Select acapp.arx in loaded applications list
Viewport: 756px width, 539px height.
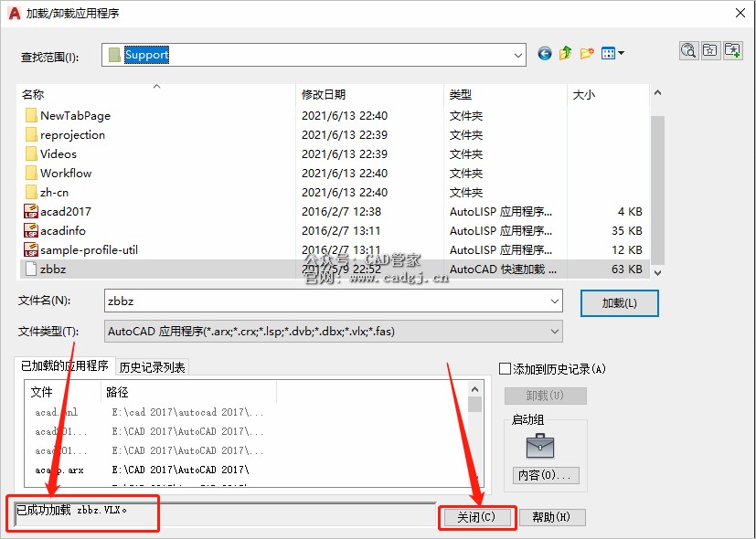click(x=59, y=470)
